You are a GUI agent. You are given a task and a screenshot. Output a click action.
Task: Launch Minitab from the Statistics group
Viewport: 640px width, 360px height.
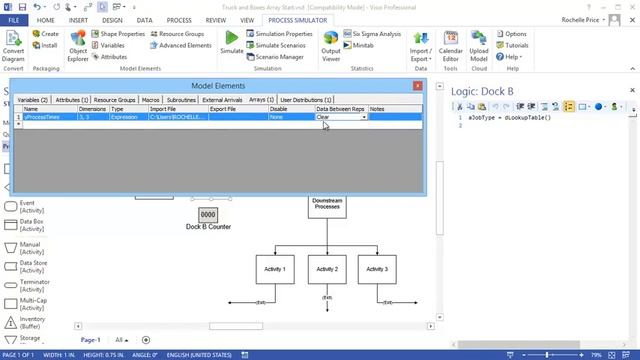tap(359, 45)
